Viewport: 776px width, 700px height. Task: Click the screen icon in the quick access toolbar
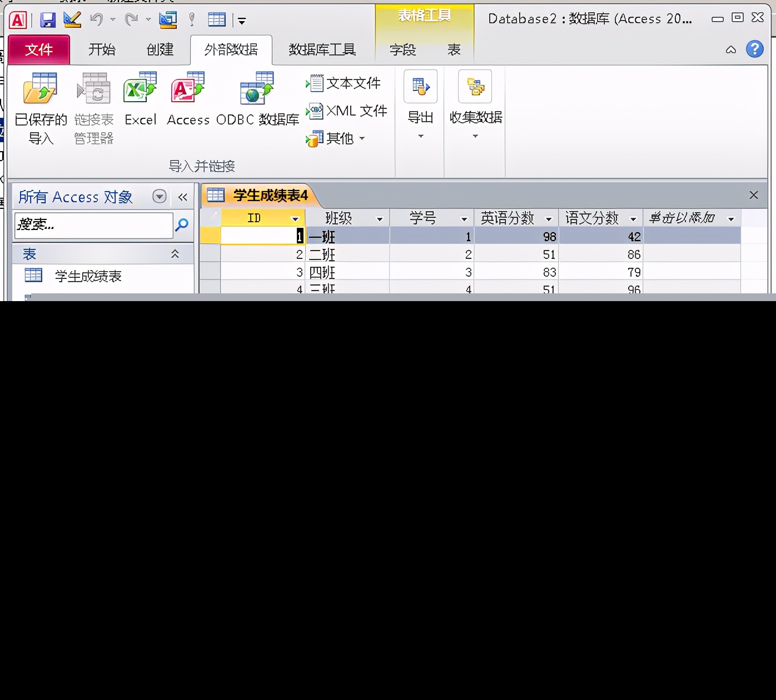[x=168, y=21]
